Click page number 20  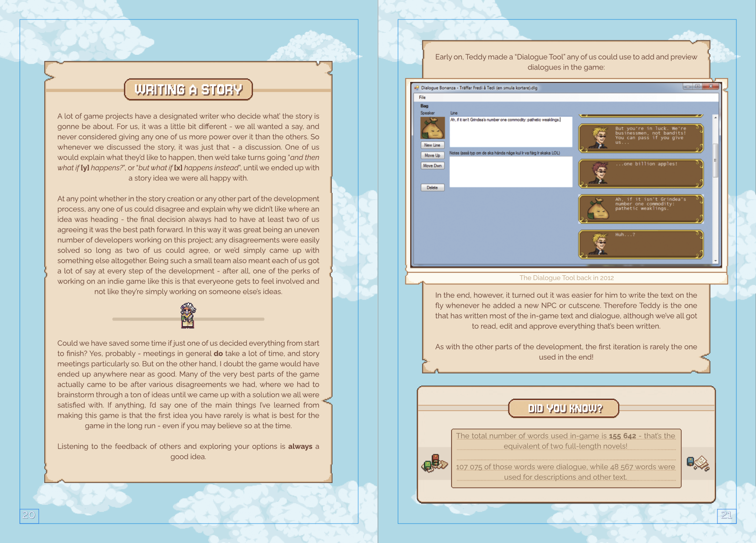[29, 515]
